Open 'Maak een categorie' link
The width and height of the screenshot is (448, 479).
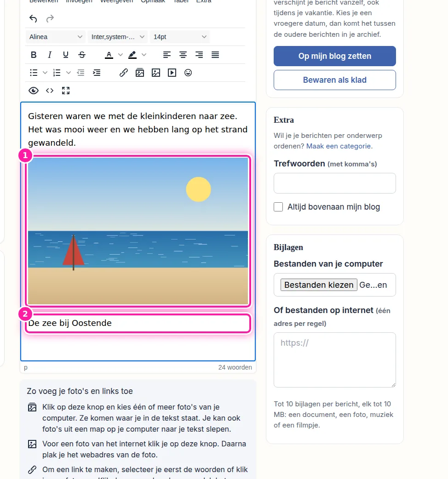[339, 146]
